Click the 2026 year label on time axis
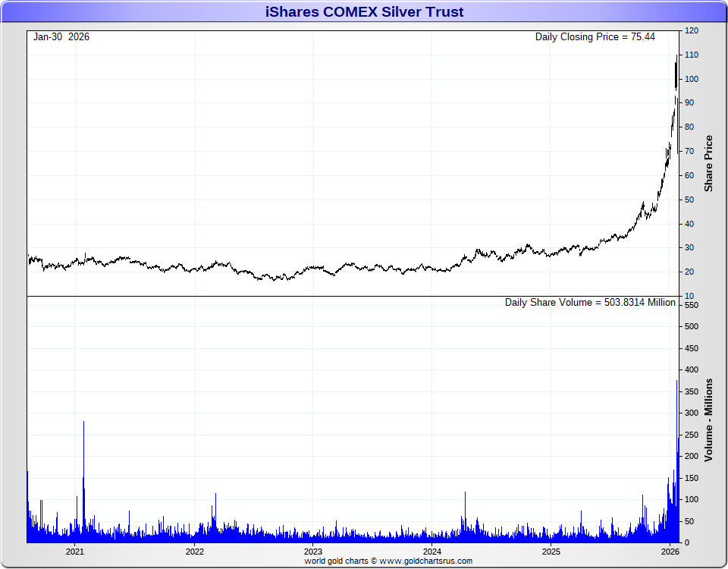 click(670, 552)
